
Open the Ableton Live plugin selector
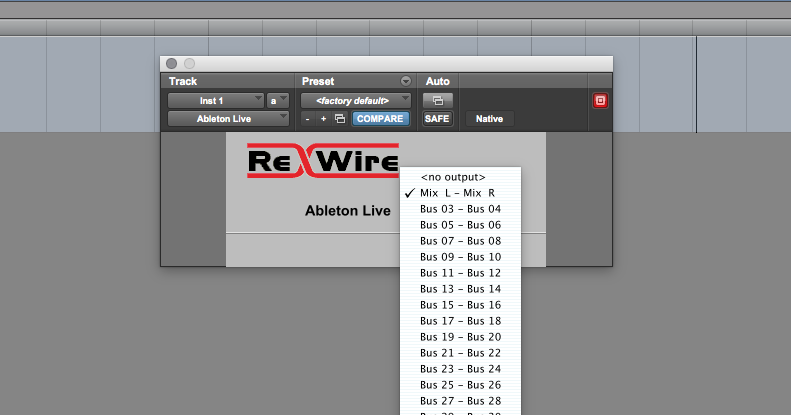[x=228, y=118]
